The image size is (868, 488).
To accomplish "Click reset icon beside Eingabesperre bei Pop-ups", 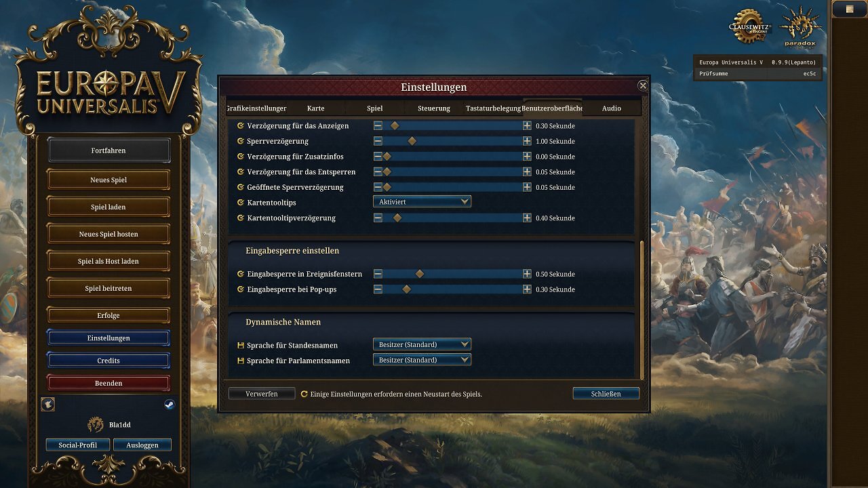I will click(240, 289).
